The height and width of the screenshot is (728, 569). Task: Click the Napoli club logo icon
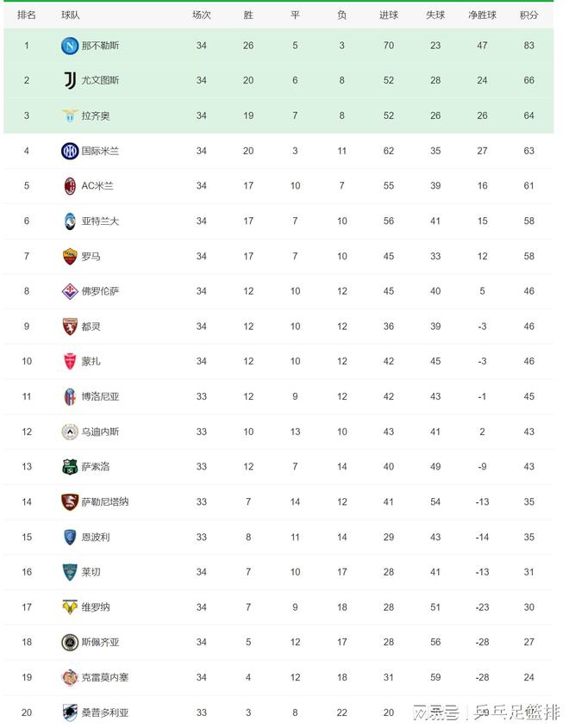(x=70, y=46)
